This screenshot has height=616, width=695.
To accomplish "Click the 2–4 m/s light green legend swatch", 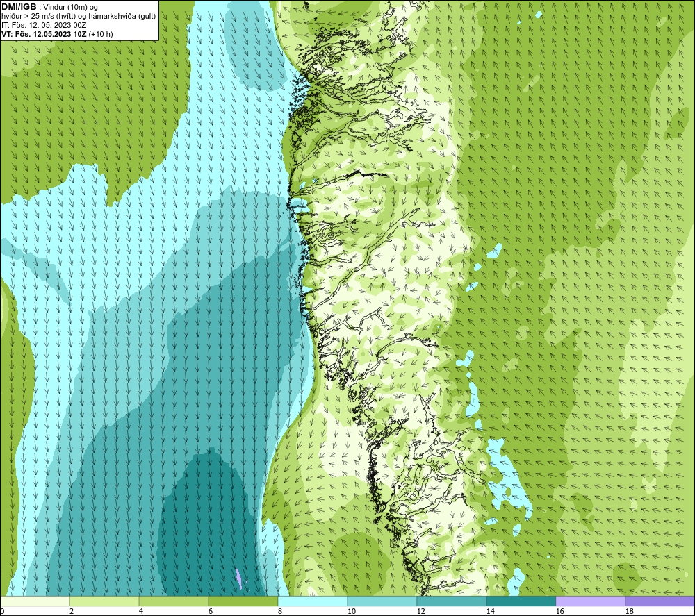I will pos(104,601).
